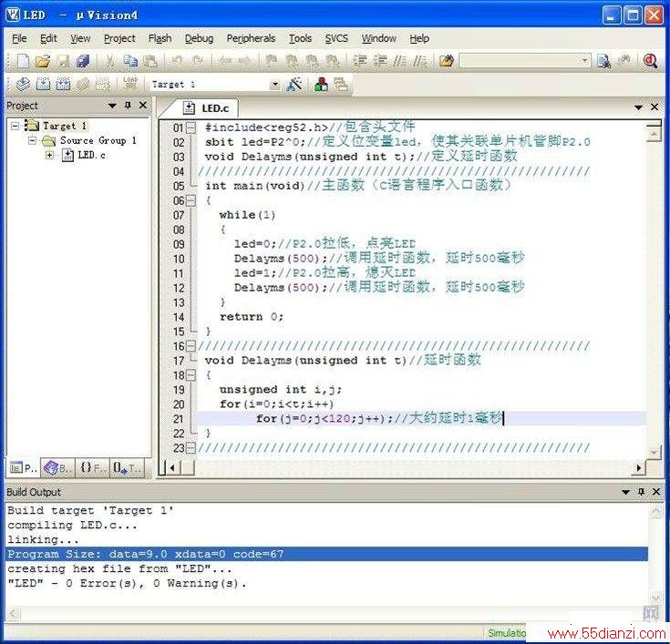Collapse the code fold marker at line 06
This screenshot has width=670, height=644.
(191, 200)
